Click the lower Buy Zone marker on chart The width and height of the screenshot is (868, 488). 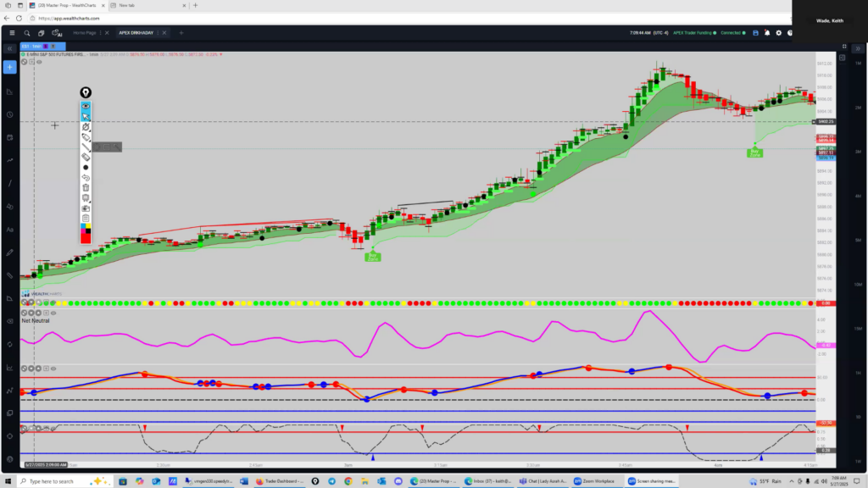point(373,257)
